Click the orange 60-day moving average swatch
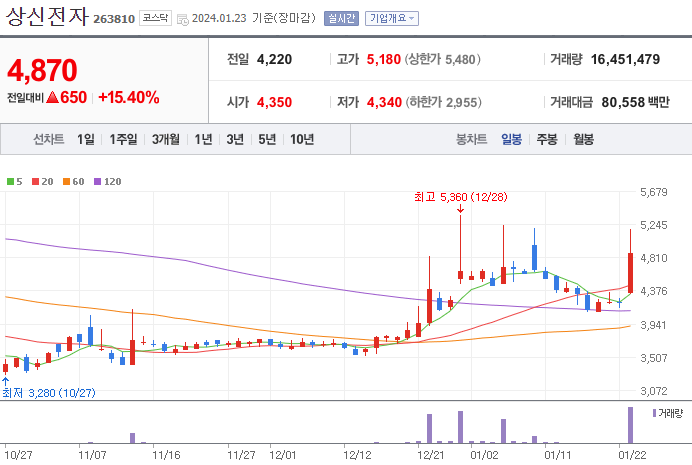 tap(66, 181)
